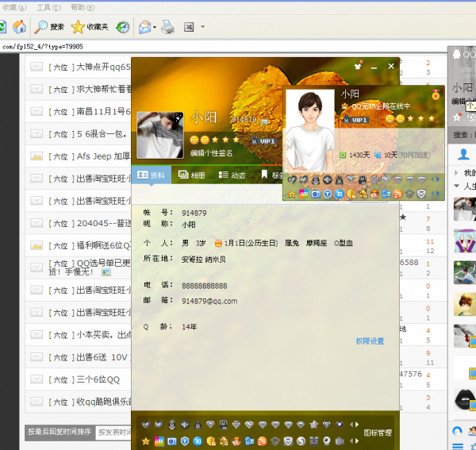Expand the toolbar overflow arrow
This screenshot has width=476, height=450.
(202, 27)
